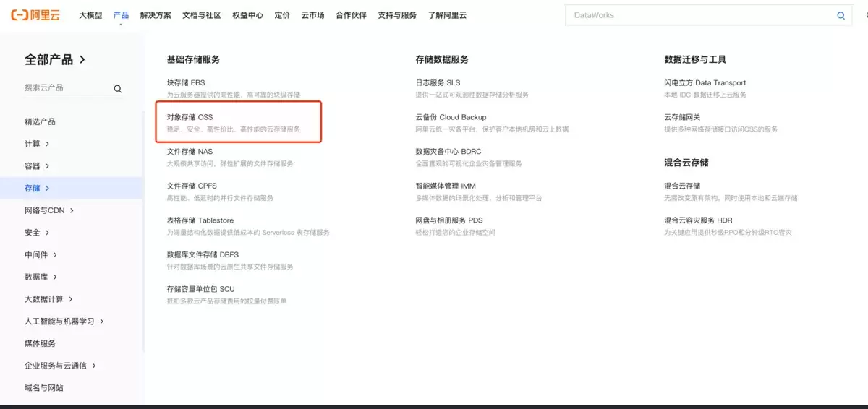Screen dimensions: 868x409
Task: Open the 定价 menu
Action: click(282, 15)
